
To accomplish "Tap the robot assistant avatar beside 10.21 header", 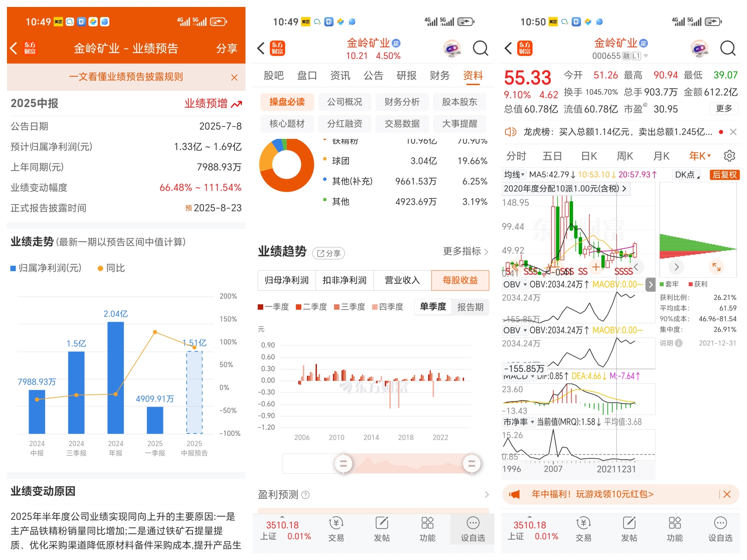I will 452,48.
